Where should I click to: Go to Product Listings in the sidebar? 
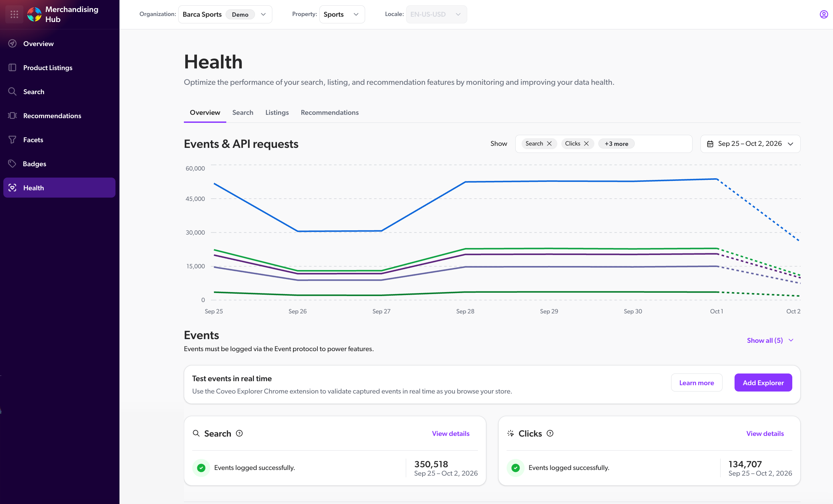point(59,68)
